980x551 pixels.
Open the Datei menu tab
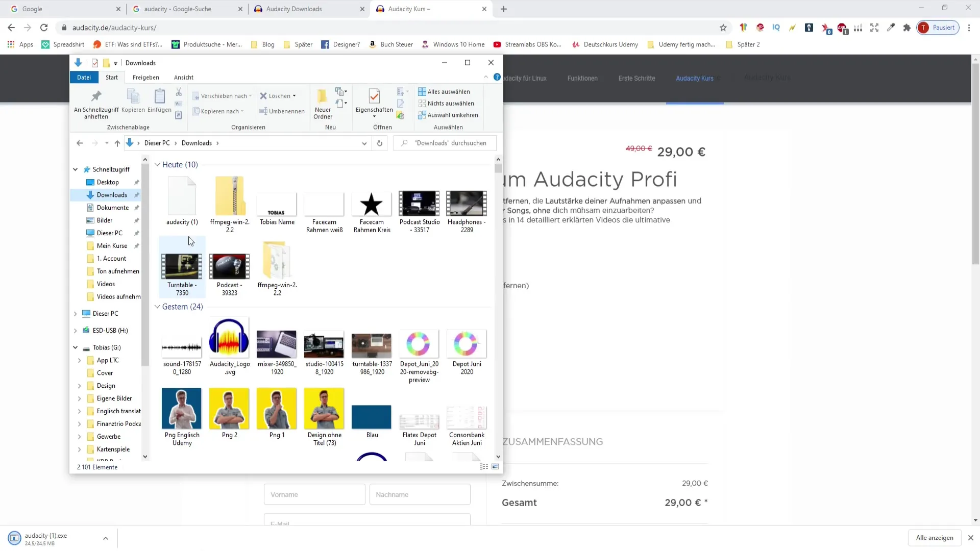tap(84, 78)
